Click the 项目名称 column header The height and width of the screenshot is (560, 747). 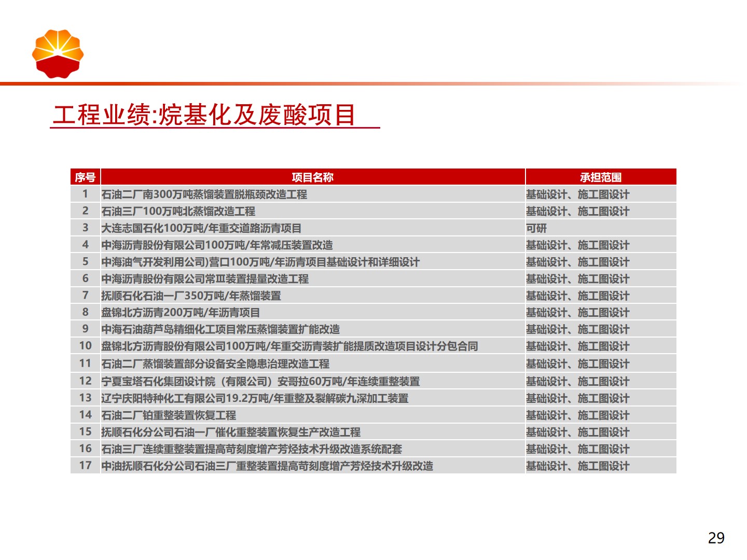[313, 177]
